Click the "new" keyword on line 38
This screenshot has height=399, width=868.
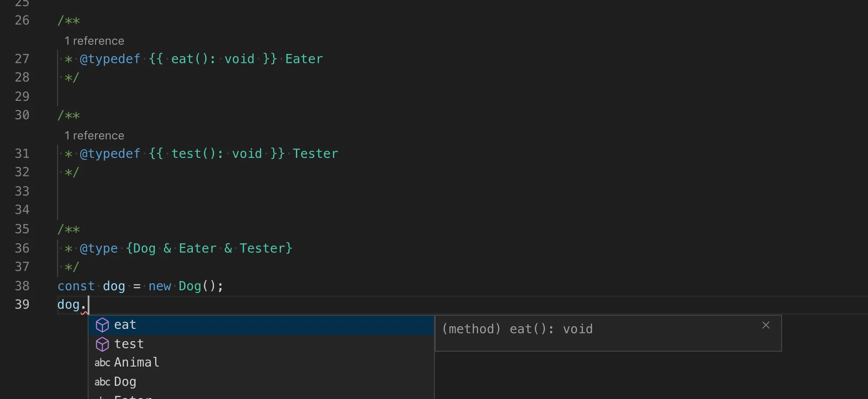click(x=160, y=286)
